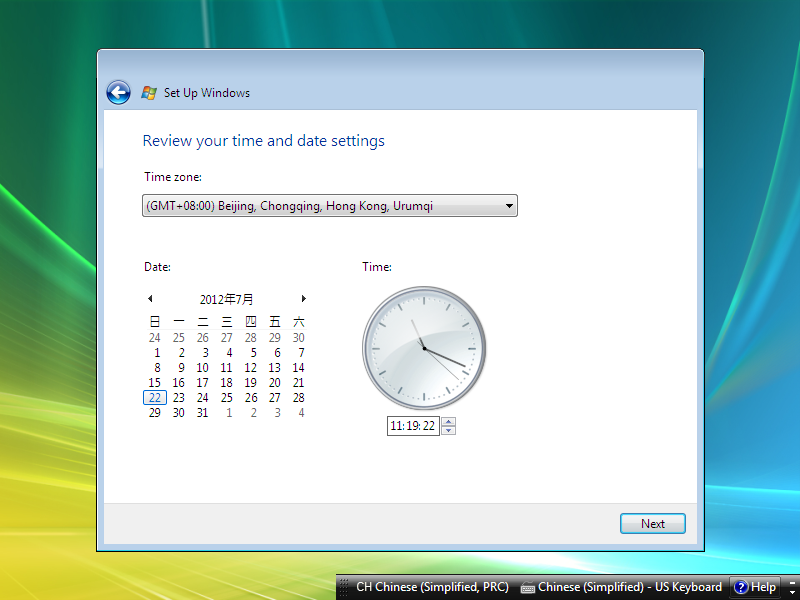Viewport: 800px width, 600px height.
Task: Select July 29 in calendar
Action: [155, 413]
